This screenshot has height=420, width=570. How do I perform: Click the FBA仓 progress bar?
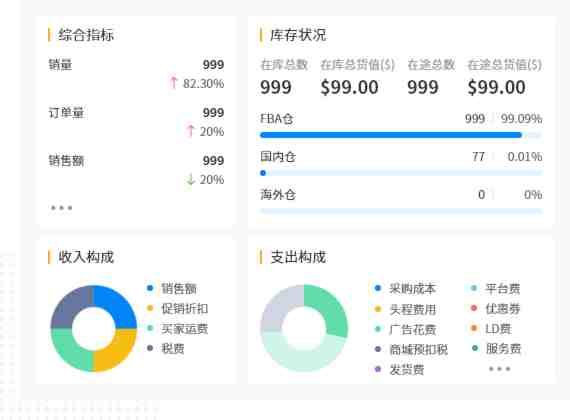point(401,135)
